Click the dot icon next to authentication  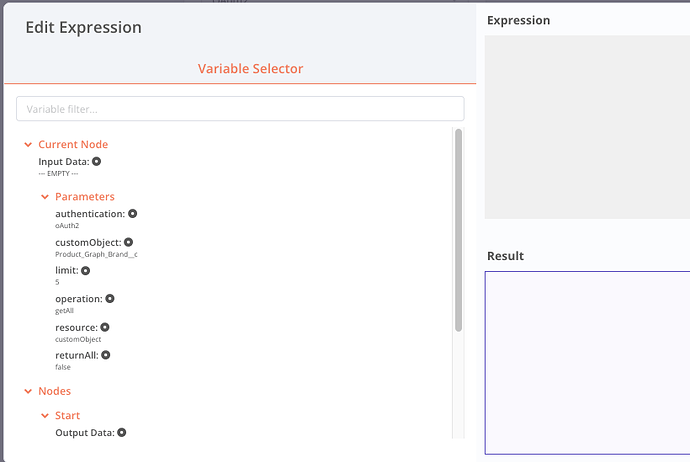[132, 213]
